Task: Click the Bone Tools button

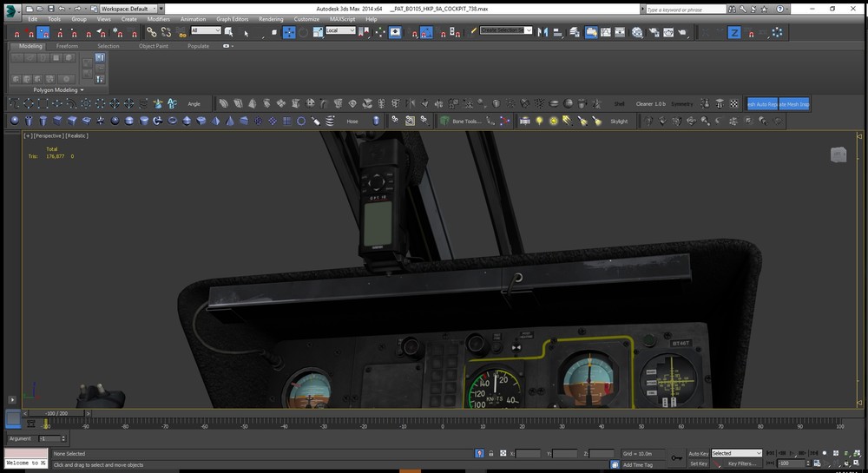Action: [465, 122]
